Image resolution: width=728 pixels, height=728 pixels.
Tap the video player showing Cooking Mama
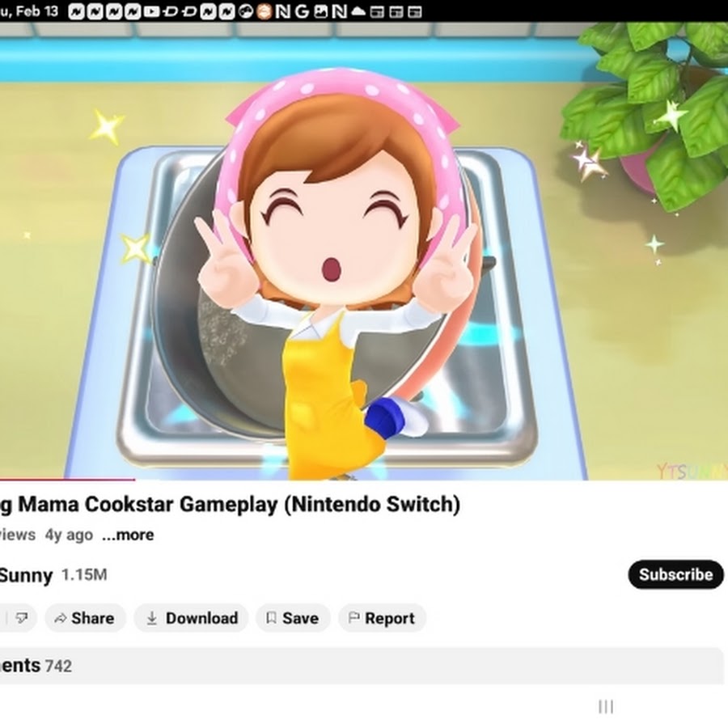click(364, 251)
